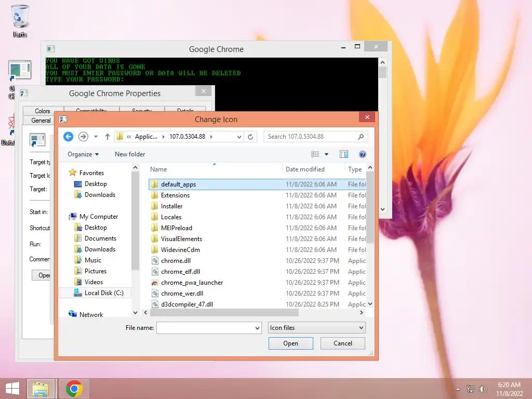
Task: Select the chrome_wer.dll file
Action: tap(182, 293)
